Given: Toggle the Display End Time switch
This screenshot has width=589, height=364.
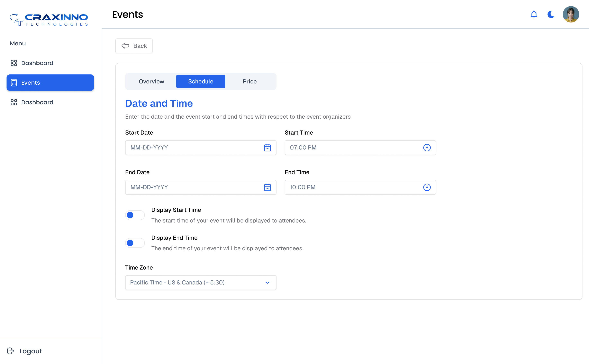Looking at the screenshot, I should [x=135, y=243].
